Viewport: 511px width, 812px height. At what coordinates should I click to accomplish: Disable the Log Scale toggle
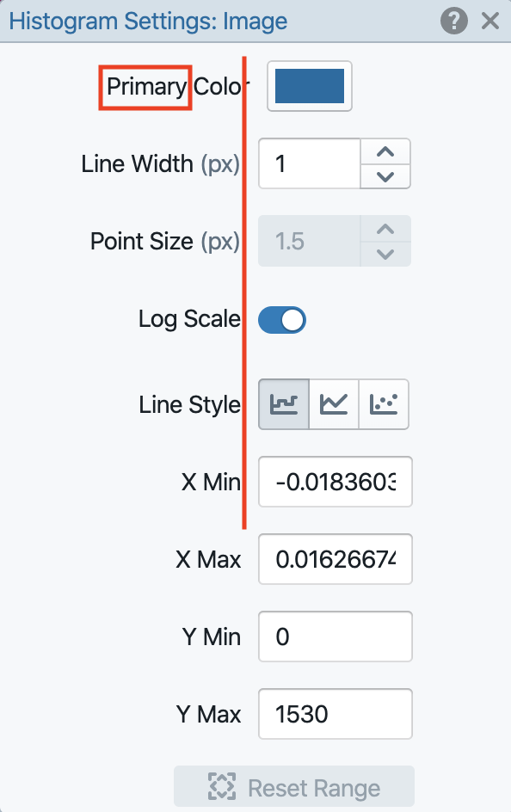click(x=281, y=318)
